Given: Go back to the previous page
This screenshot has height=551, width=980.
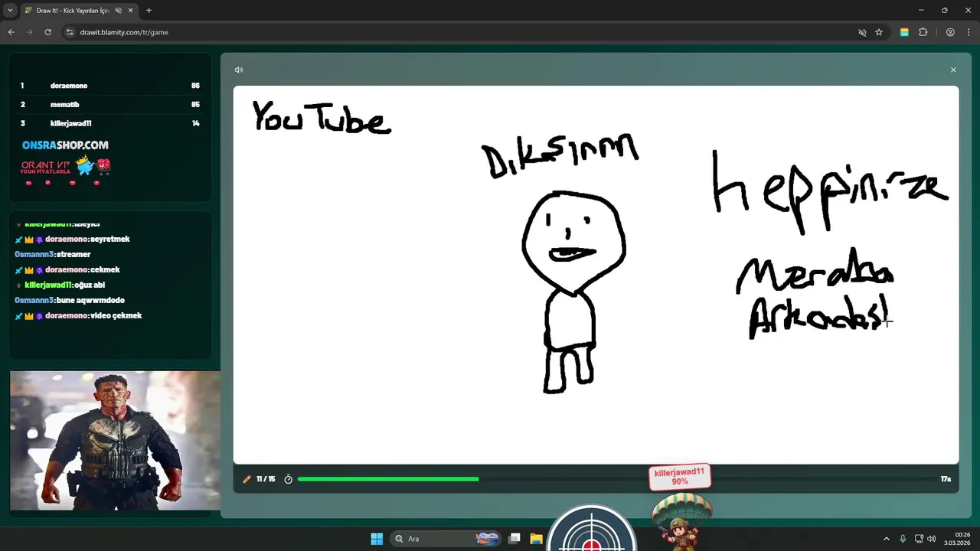Looking at the screenshot, I should 11,32.
